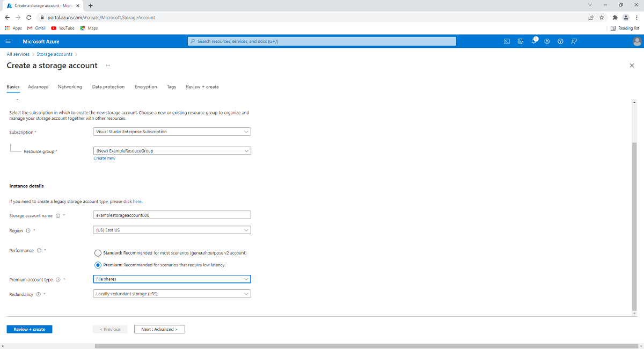Expand the Subscription dropdown

(172, 132)
